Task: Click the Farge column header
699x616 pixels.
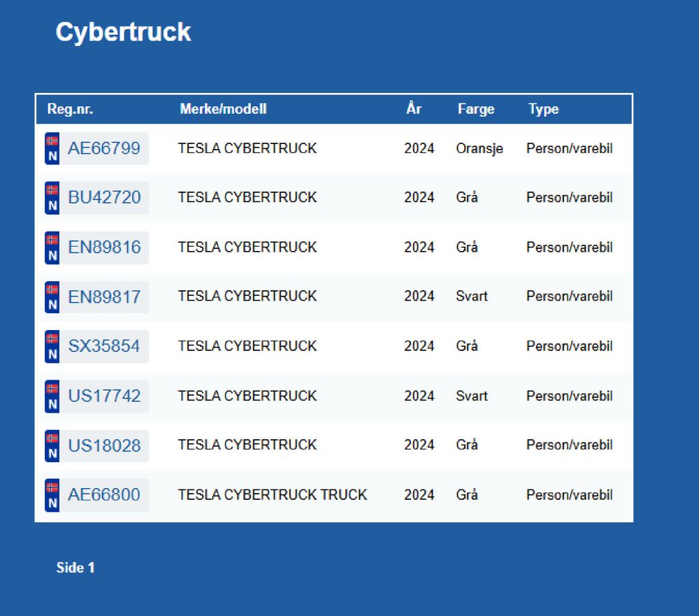Action: coord(476,109)
